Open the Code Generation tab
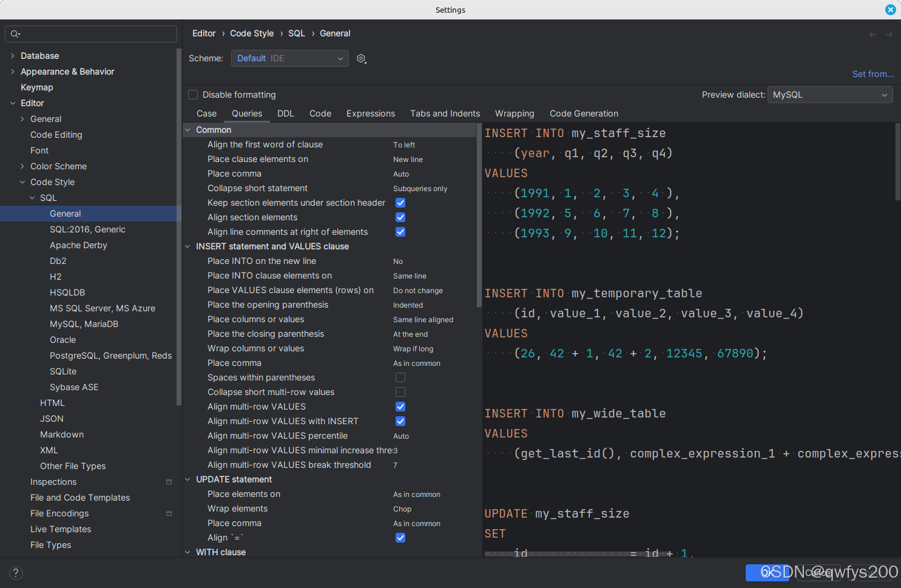 584,113
